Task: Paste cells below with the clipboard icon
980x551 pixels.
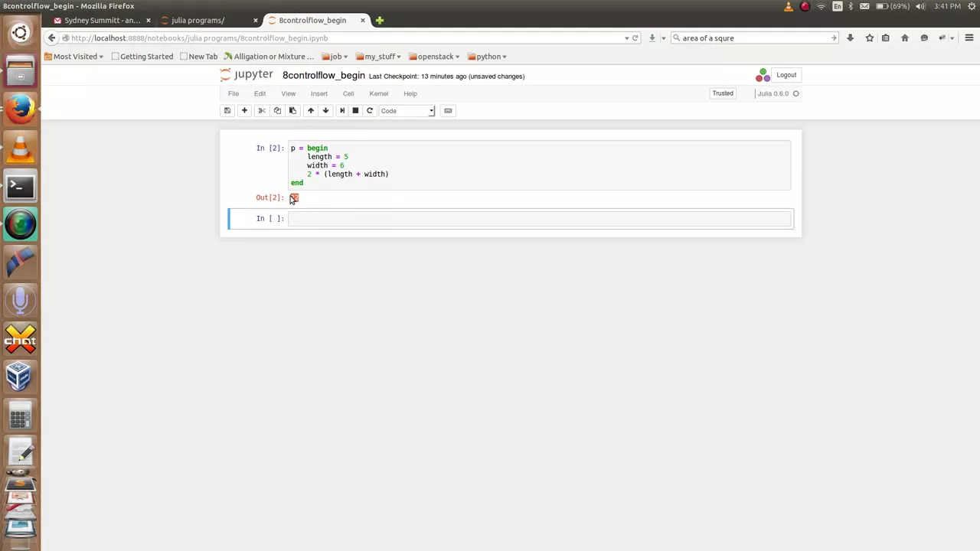Action: pos(292,111)
